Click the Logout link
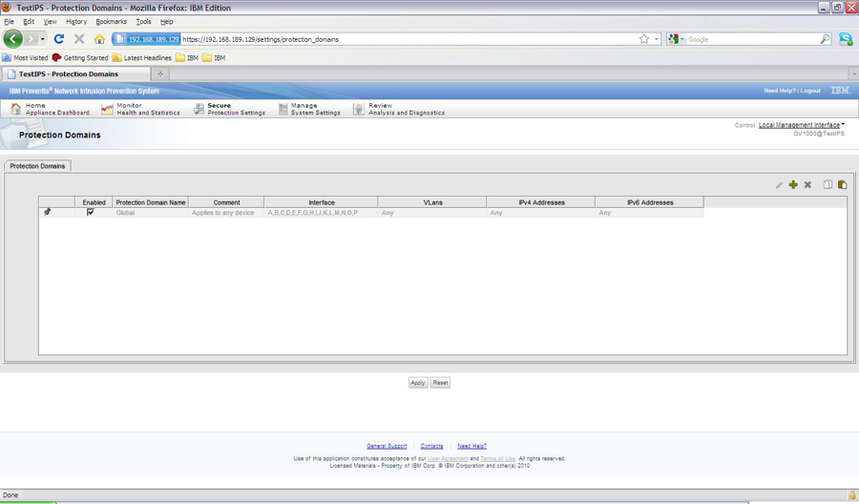This screenshot has width=859, height=504. pyautogui.click(x=810, y=91)
